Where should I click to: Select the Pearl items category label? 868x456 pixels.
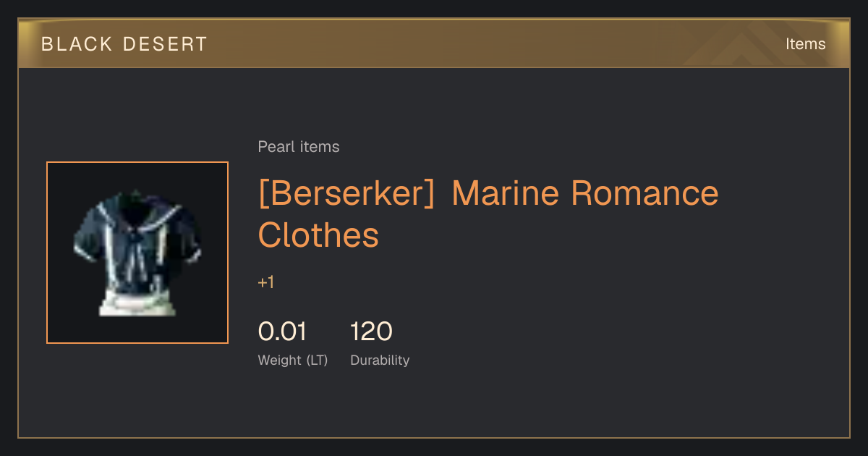(299, 147)
